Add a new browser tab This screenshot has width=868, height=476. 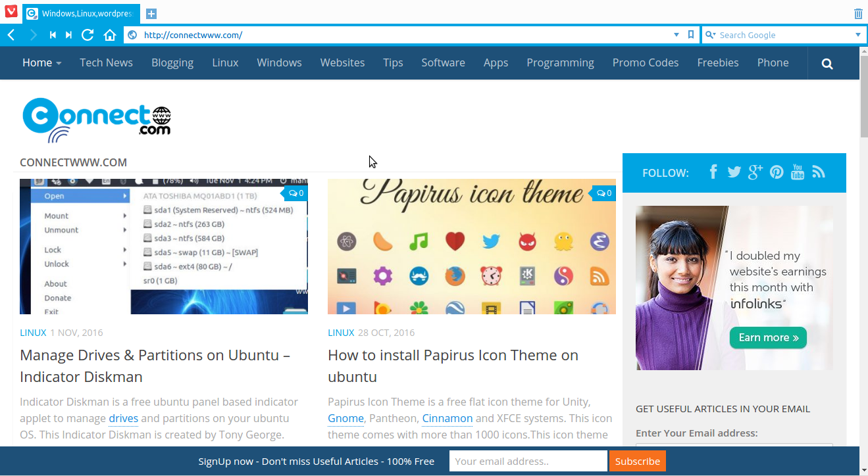click(x=151, y=13)
